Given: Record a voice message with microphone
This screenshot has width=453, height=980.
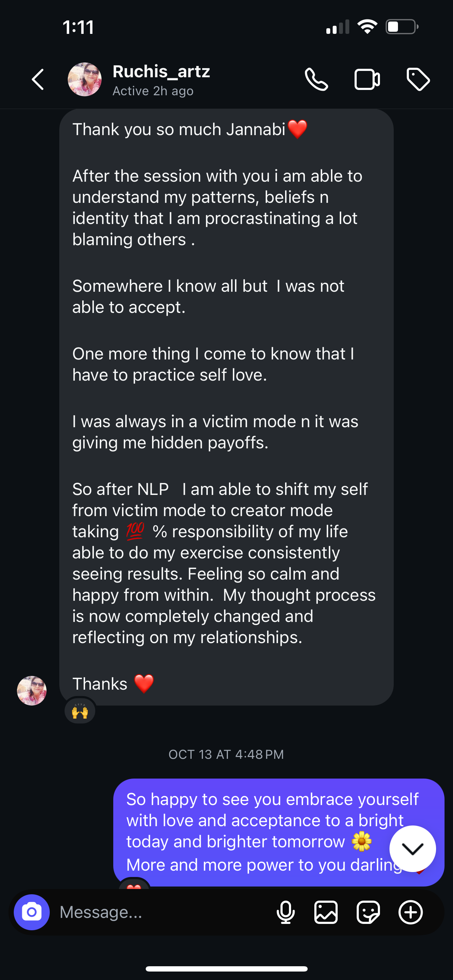Looking at the screenshot, I should (286, 912).
